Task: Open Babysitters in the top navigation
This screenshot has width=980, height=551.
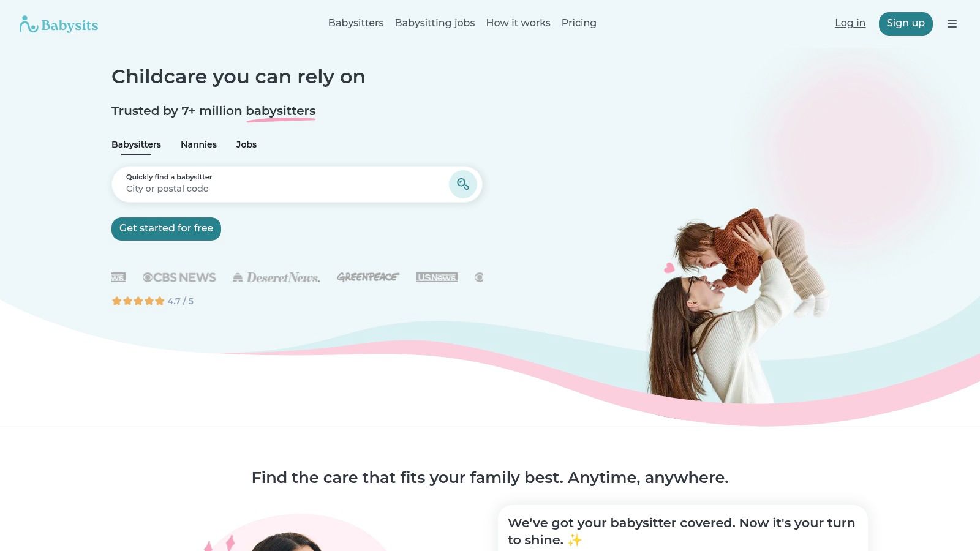Action: 356,23
